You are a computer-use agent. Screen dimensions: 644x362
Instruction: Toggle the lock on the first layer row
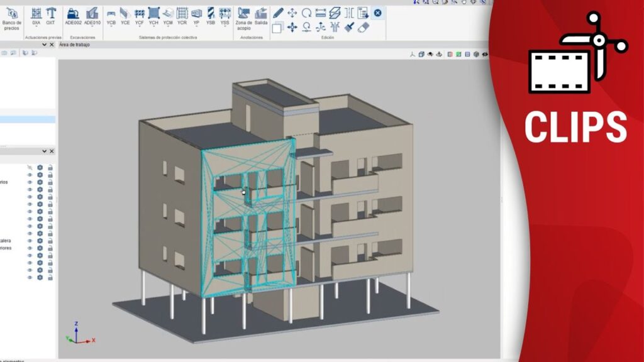[x=50, y=168]
